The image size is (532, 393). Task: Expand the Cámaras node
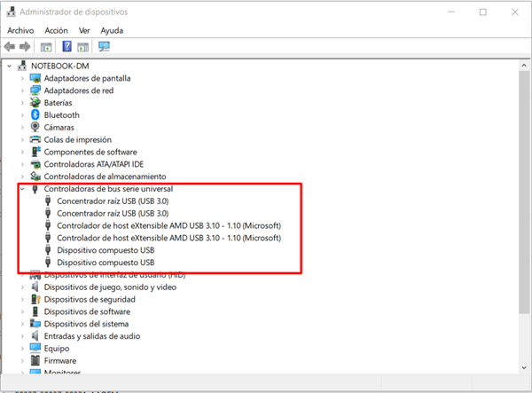pyautogui.click(x=22, y=127)
